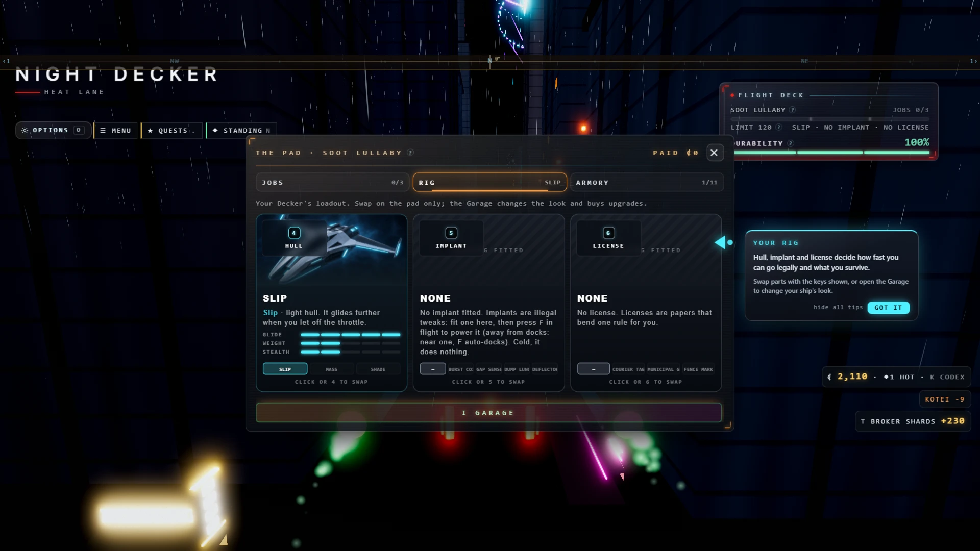
Task: Open the Menu hamburger button
Action: tap(116, 131)
